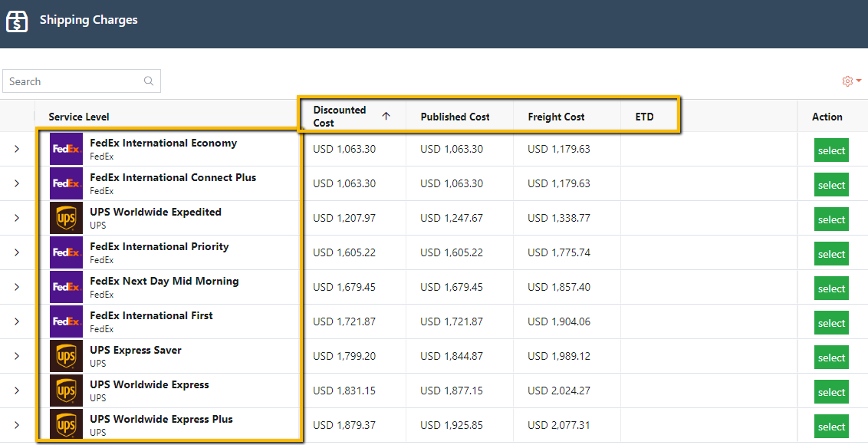Select FedEx International First service
This screenshot has height=445, width=868.
pyautogui.click(x=831, y=323)
